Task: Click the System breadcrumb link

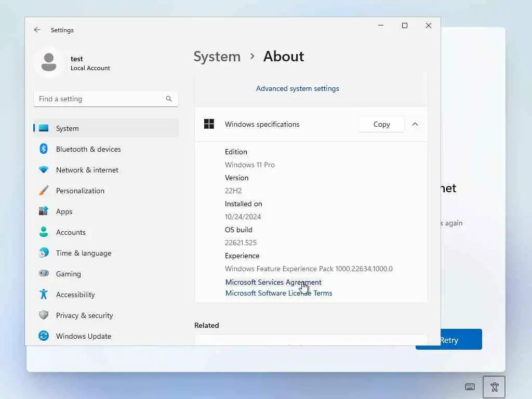Action: click(x=217, y=56)
